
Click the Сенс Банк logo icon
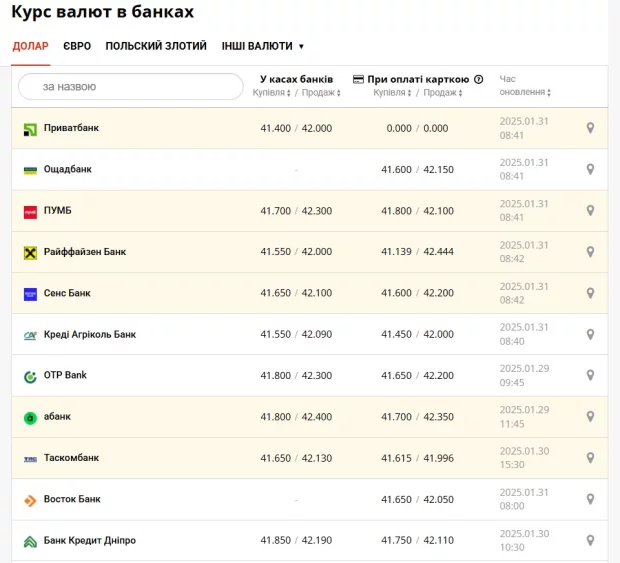tap(30, 294)
